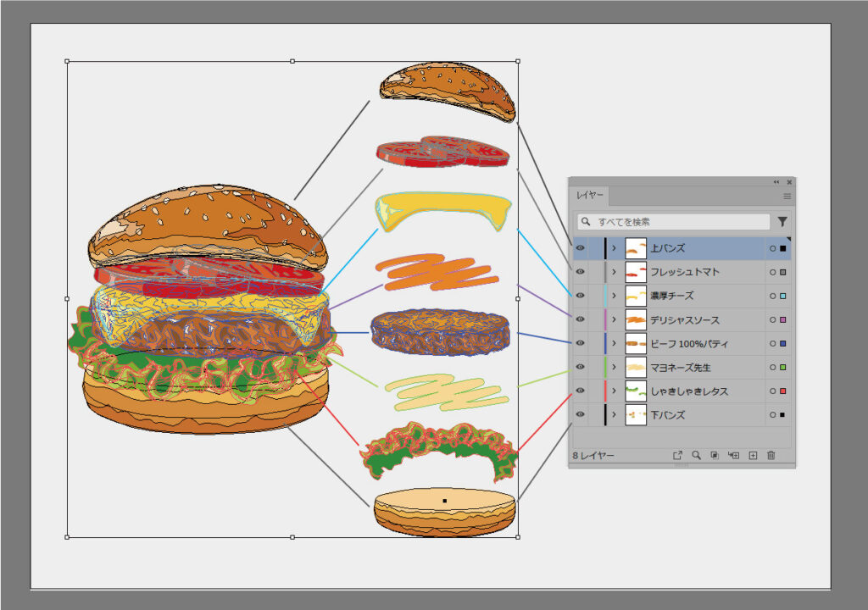Collapse the layers panel with double-arrow icon
Viewport: 868px width, 610px height.
tap(776, 182)
